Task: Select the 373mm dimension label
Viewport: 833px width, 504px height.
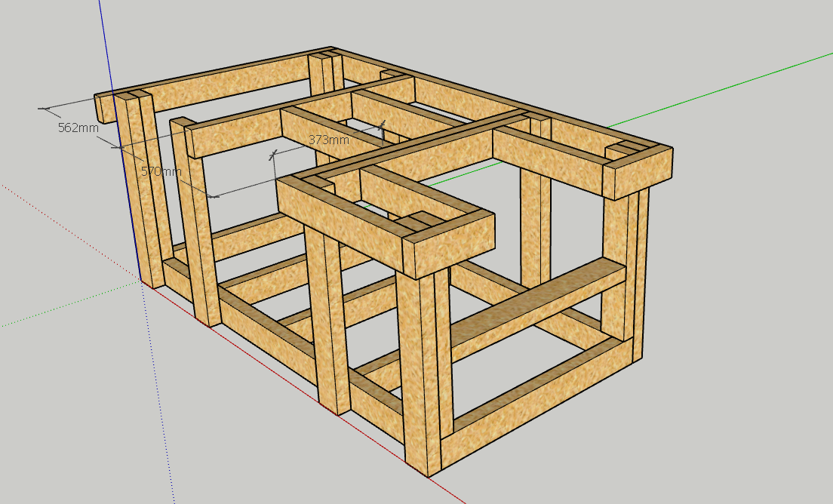Action: coord(328,140)
